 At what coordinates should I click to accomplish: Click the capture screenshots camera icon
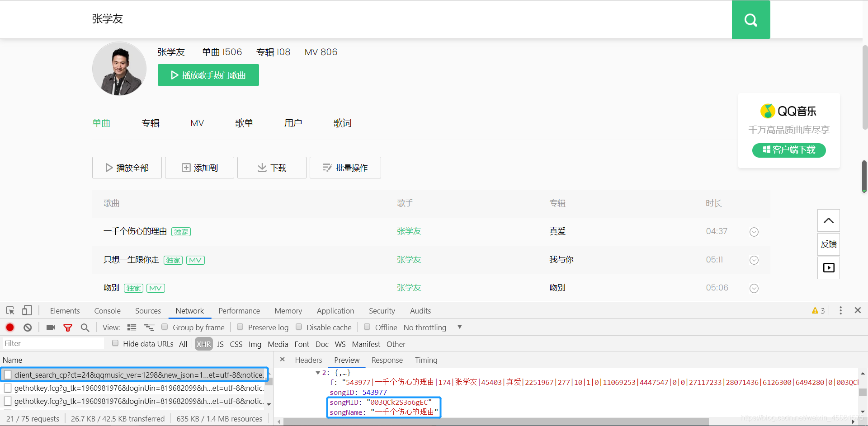tap(51, 328)
